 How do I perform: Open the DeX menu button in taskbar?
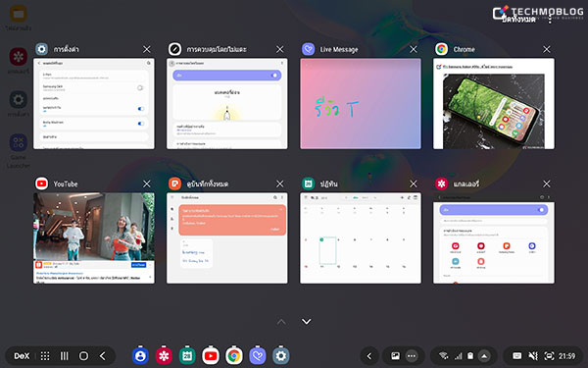22,356
